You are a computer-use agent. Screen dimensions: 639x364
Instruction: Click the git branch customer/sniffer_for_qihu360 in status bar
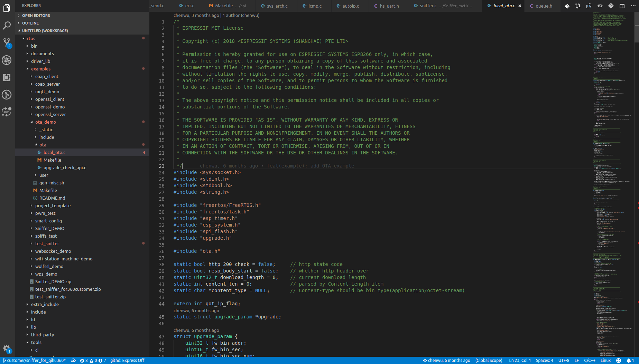point(34,361)
